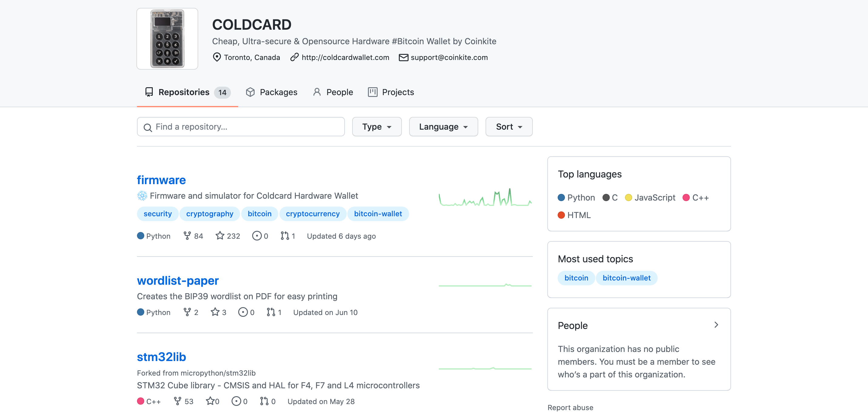
Task: Select the cryptography topic tag
Action: 210,214
